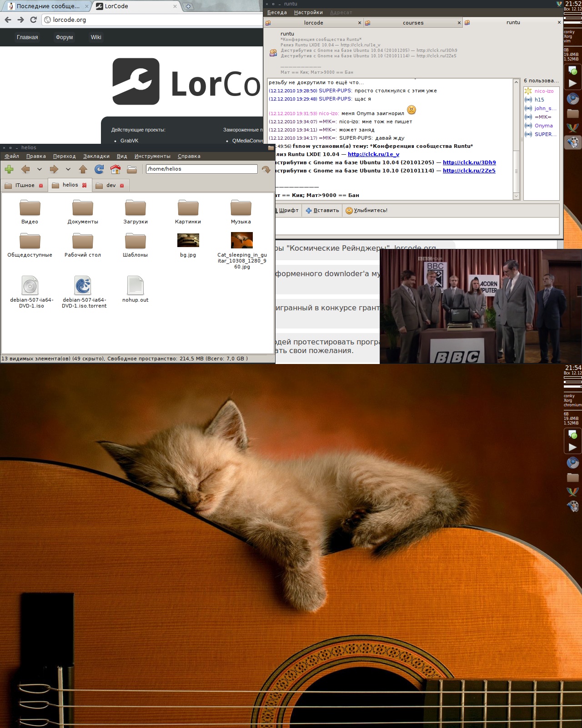Viewport: 582px width, 728px height.
Task: Reload the /home/helios folder view
Action: pos(99,169)
